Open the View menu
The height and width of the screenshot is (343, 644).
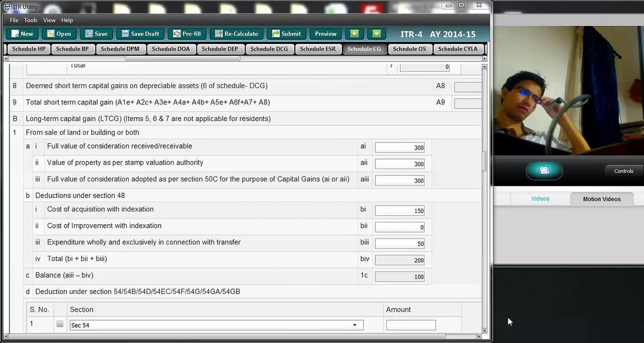tap(50, 20)
